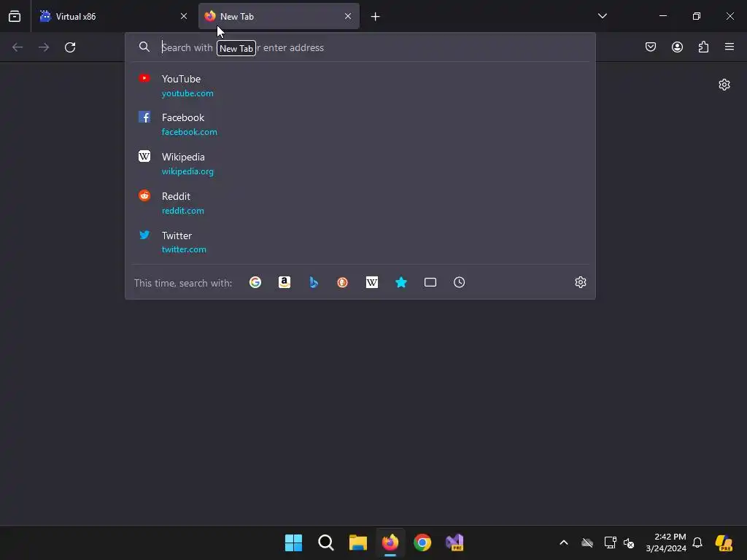Open the clock showing 2:42 PM

[x=665, y=542]
